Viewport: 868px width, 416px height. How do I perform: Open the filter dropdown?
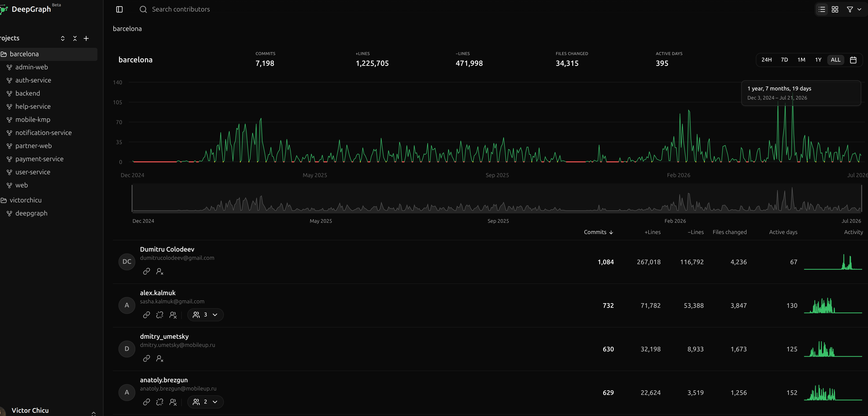(x=854, y=9)
